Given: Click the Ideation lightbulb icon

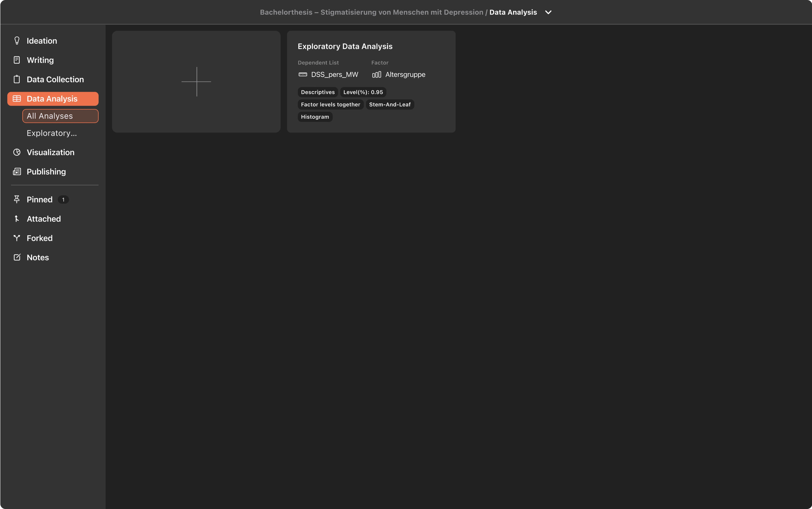Looking at the screenshot, I should (17, 41).
